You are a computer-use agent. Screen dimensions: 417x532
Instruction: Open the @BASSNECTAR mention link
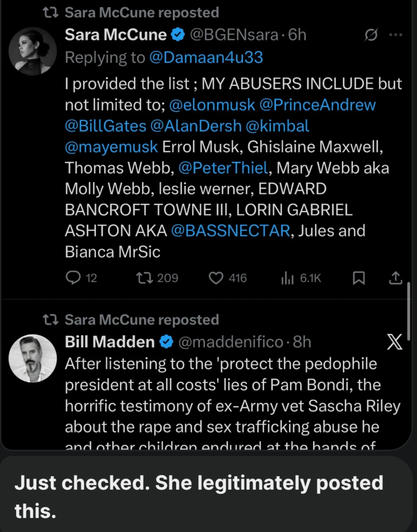231,231
